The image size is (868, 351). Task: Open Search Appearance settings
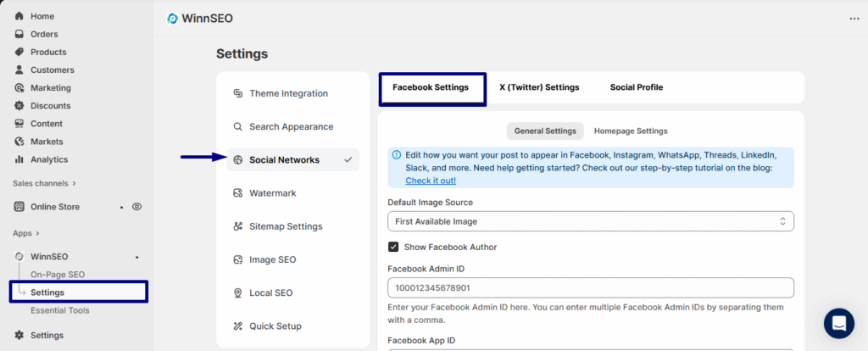pyautogui.click(x=292, y=126)
